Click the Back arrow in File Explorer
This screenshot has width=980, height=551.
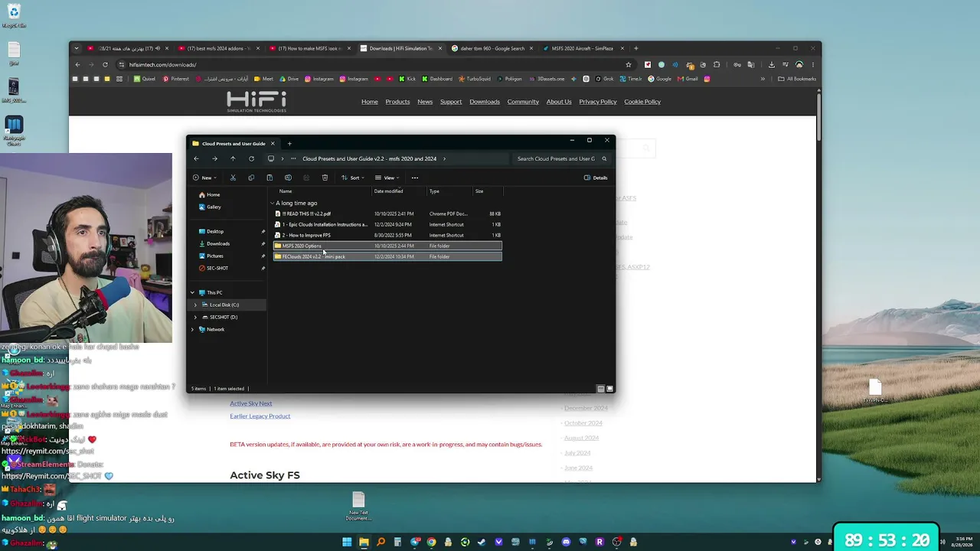point(196,158)
